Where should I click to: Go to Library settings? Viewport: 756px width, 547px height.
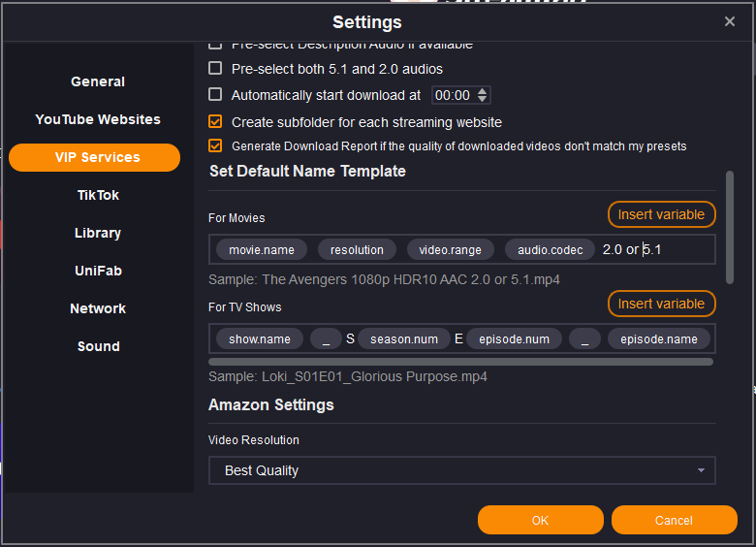[x=98, y=233]
